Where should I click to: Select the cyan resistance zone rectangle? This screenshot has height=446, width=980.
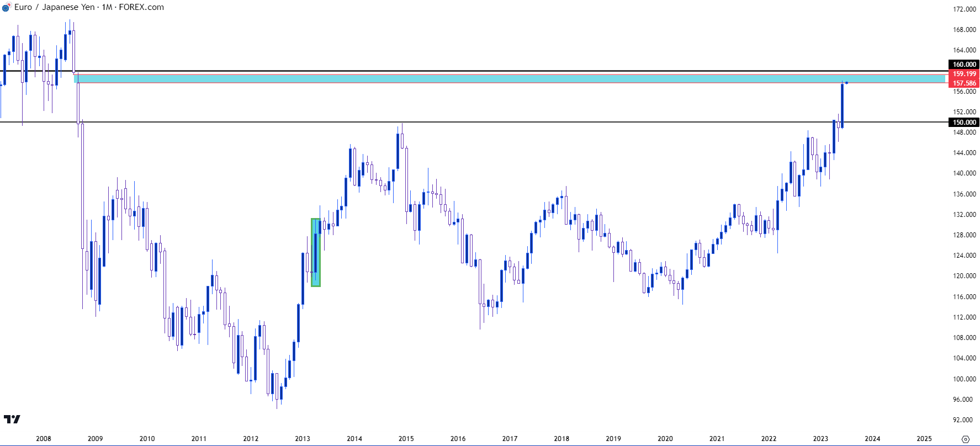click(510, 78)
